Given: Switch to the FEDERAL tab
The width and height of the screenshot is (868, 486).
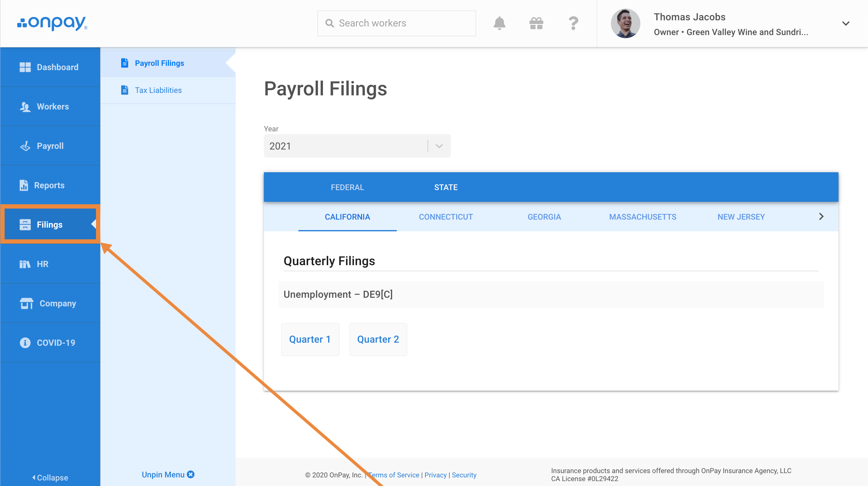Looking at the screenshot, I should [347, 187].
